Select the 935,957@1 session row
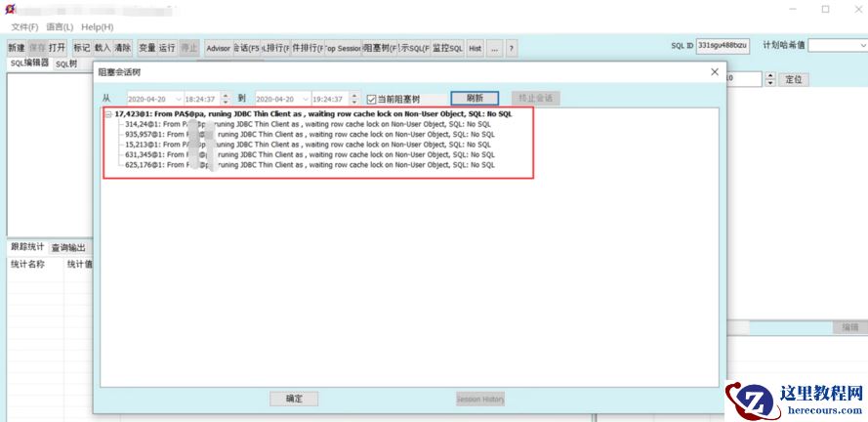The image size is (868, 422). [310, 134]
